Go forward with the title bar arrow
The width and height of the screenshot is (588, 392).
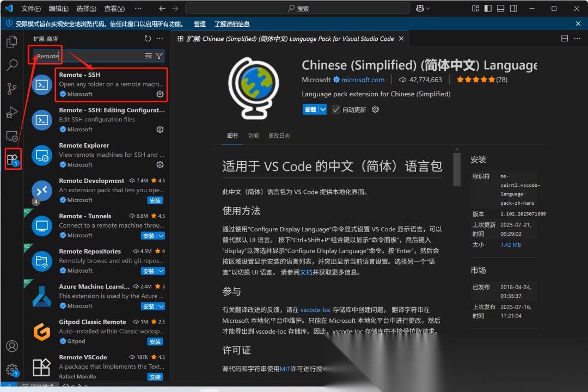point(175,8)
